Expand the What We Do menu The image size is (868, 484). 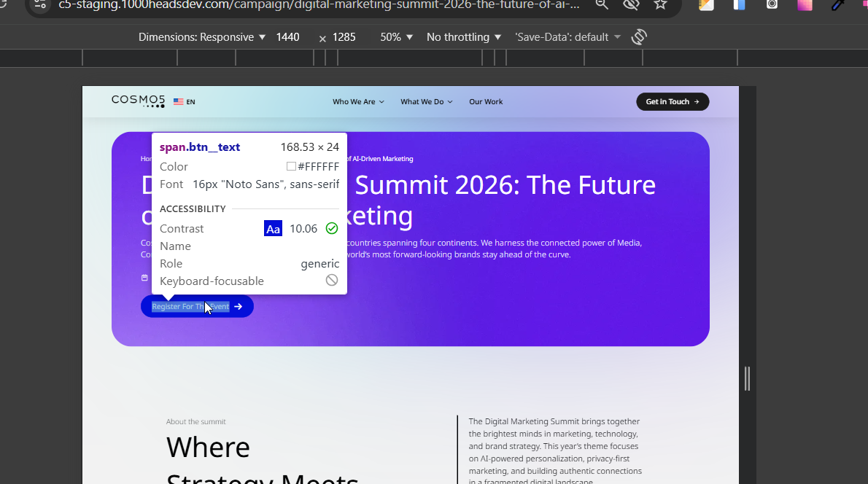[x=426, y=102]
